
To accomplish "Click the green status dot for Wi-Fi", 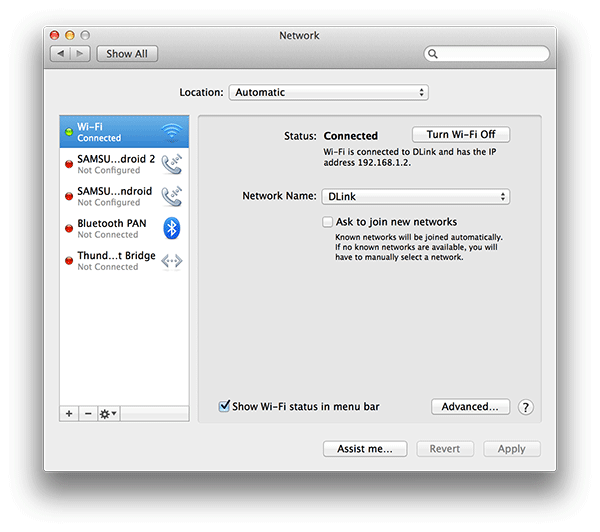I will tap(69, 132).
